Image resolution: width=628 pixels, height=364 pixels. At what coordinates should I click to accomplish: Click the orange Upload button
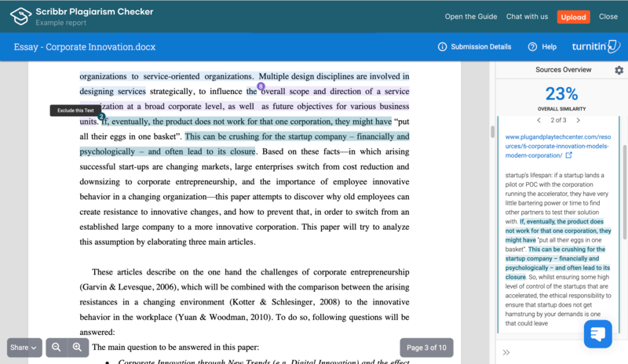point(573,16)
